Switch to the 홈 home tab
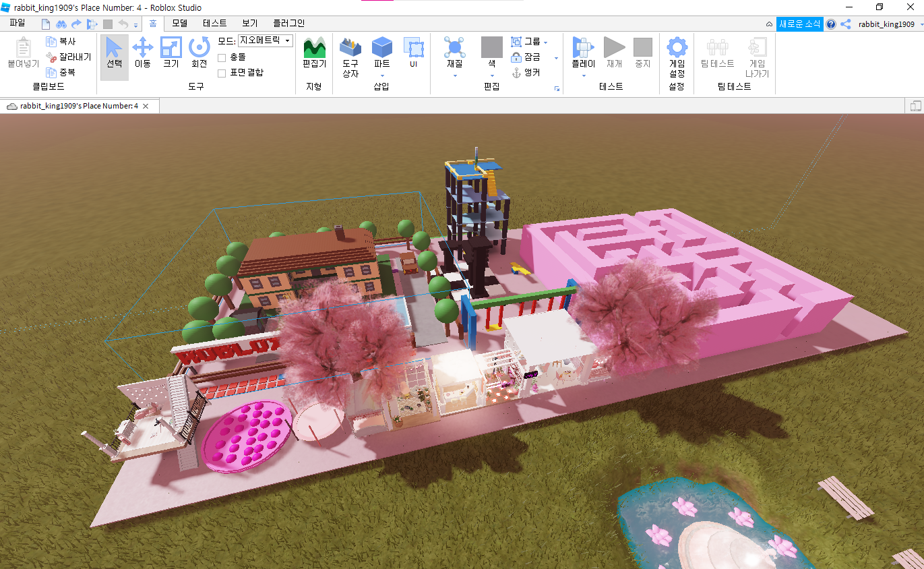924x569 pixels. 153,24
